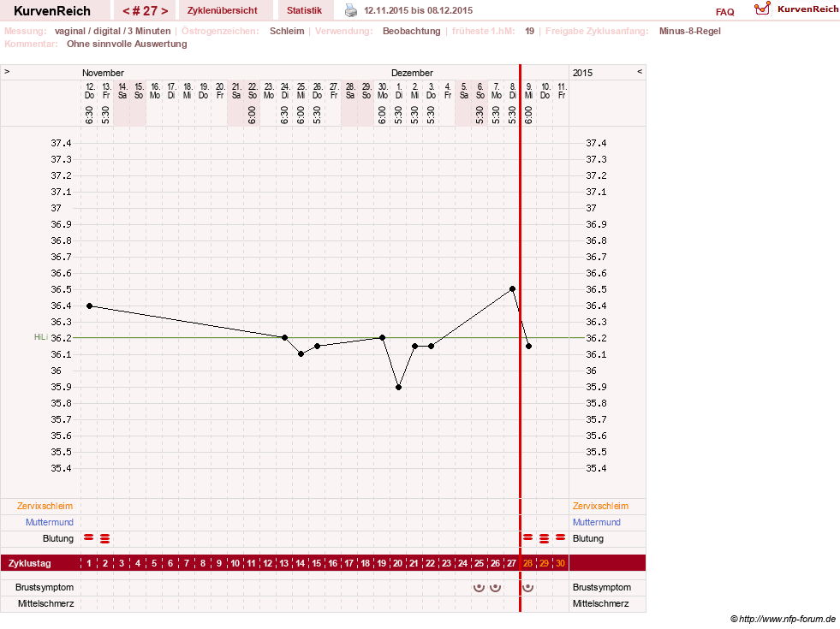The height and width of the screenshot is (629, 840).
Task: Select temperature point 36.2 on cycle day 19
Action: coord(382,338)
